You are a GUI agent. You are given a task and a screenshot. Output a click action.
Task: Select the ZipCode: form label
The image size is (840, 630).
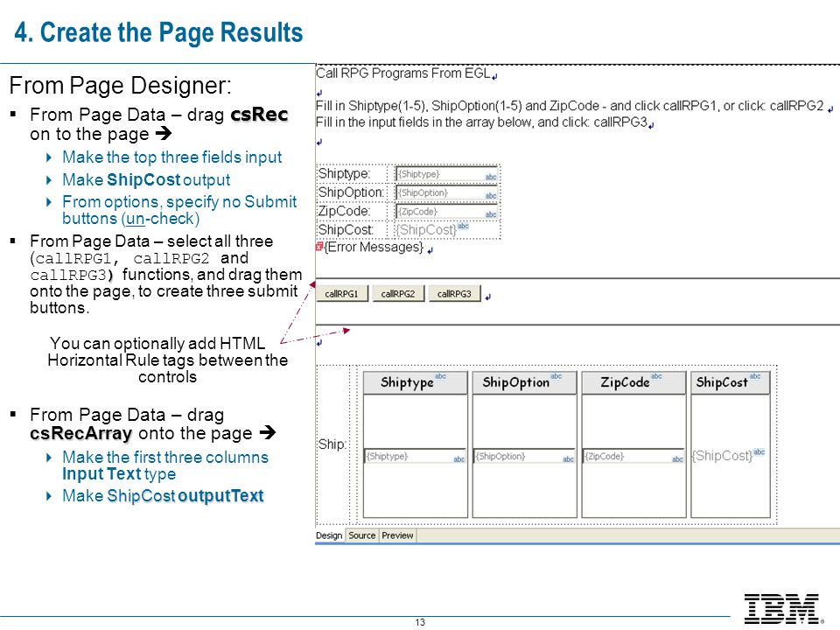345,211
